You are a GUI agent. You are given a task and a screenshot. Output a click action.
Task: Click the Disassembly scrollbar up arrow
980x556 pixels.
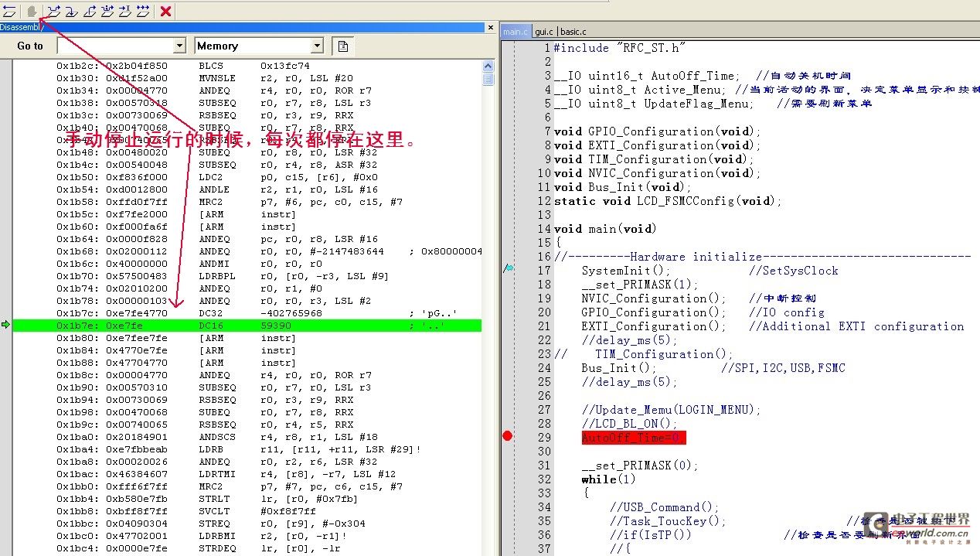coord(488,65)
